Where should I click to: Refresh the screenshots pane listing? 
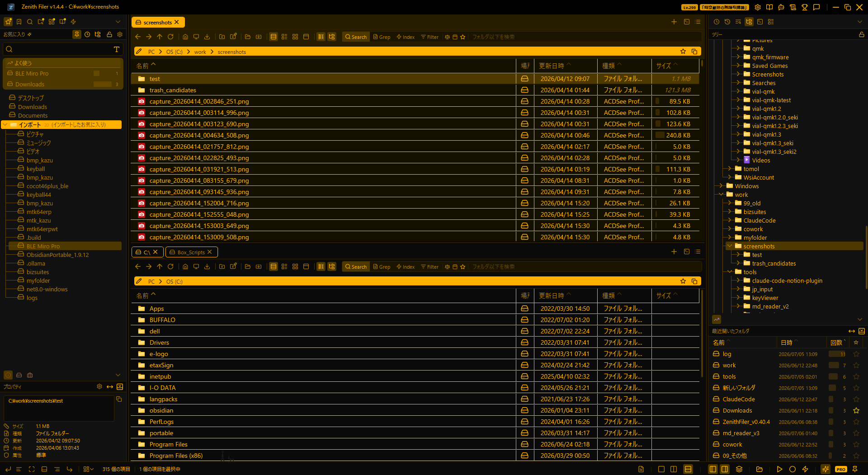pos(170,37)
